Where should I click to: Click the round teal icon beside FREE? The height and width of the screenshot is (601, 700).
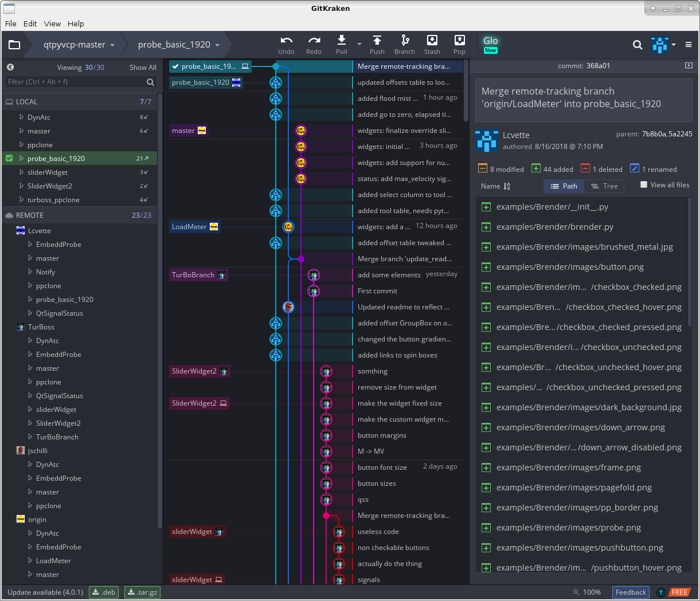661,592
